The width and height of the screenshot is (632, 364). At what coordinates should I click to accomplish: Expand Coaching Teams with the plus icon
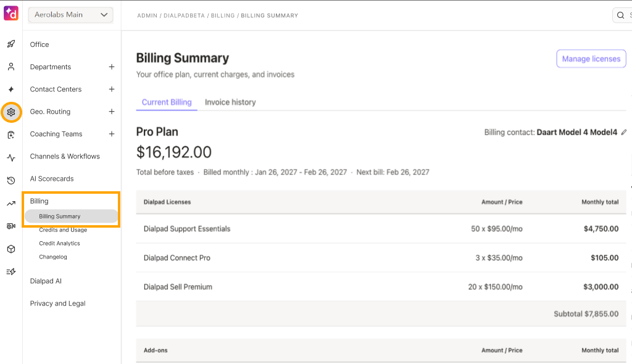112,134
